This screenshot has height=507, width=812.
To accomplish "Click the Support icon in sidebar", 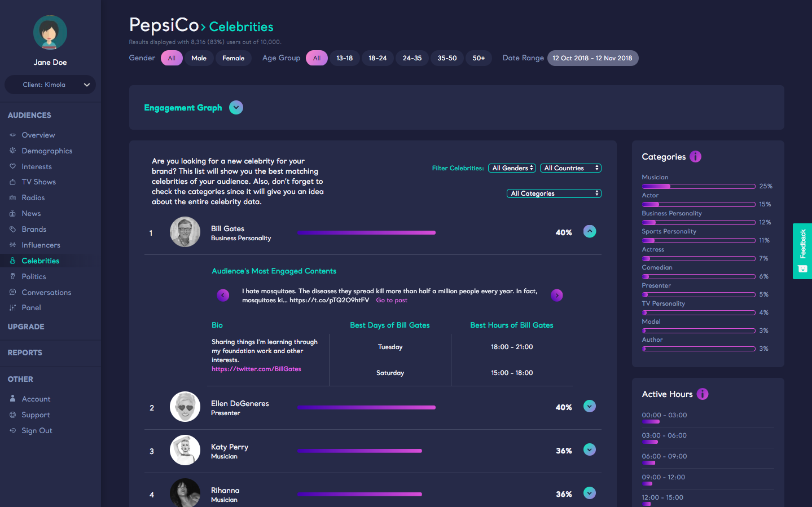I will [12, 415].
